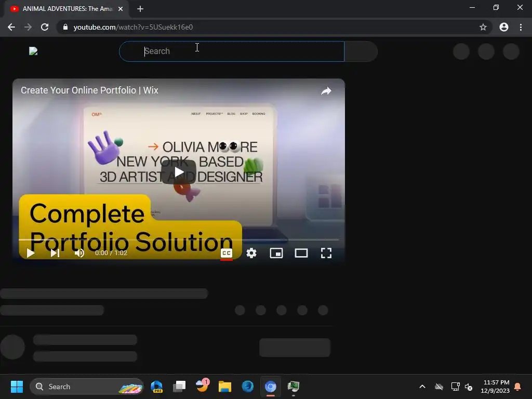Click the broken YouTube logo image

tap(33, 51)
